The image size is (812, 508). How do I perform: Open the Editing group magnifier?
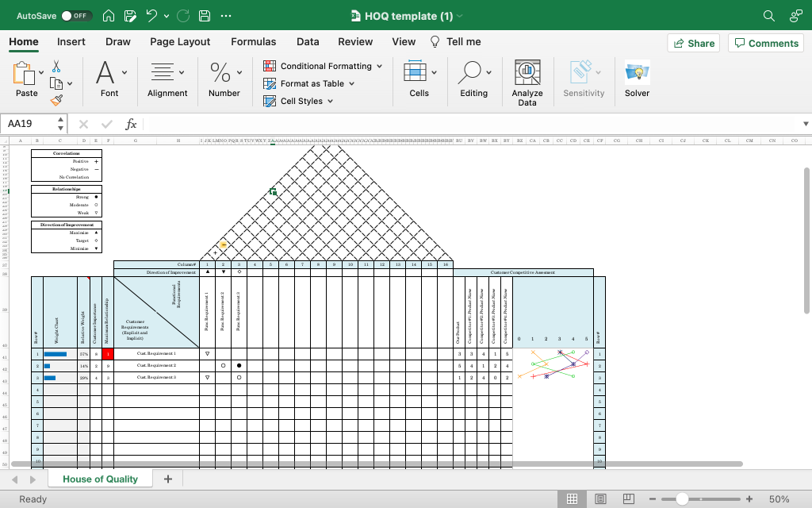(x=474, y=79)
